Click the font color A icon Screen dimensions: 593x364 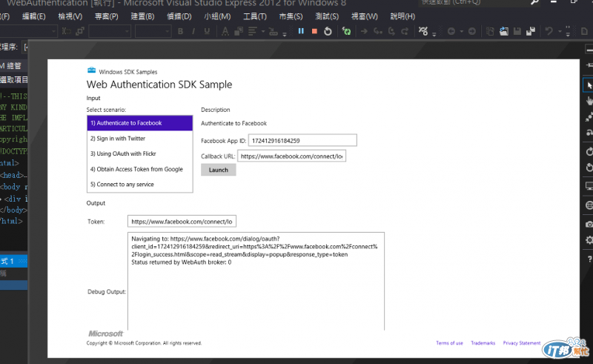[x=225, y=31]
